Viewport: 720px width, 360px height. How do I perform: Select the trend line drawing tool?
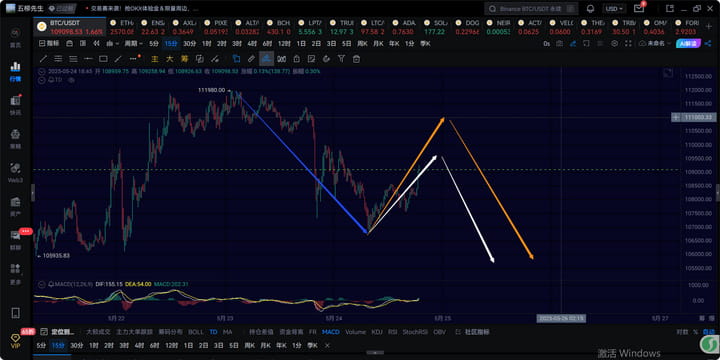click(x=43, y=59)
